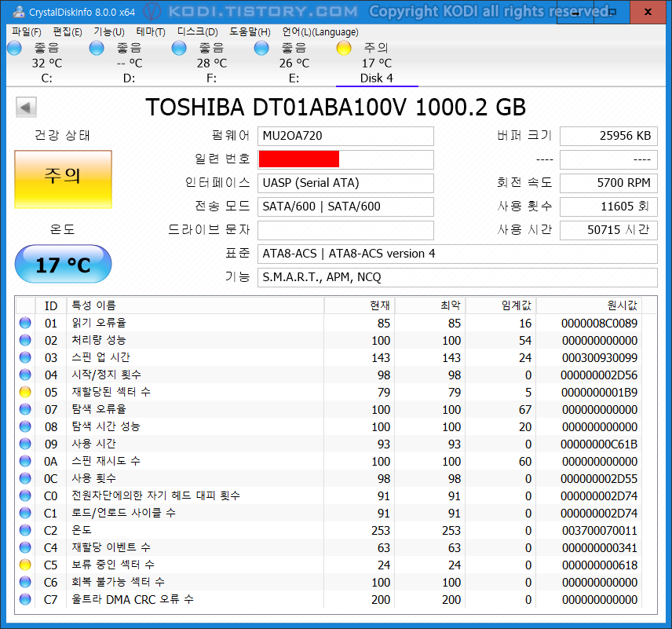Viewport: 672px width, 629px height.
Task: Click status orb for C6 회복 불가능 섹터 수
Action: pos(25,582)
